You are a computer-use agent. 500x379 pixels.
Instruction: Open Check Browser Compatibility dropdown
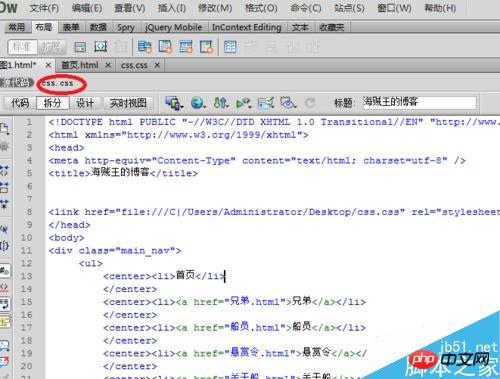pyautogui.click(x=266, y=103)
